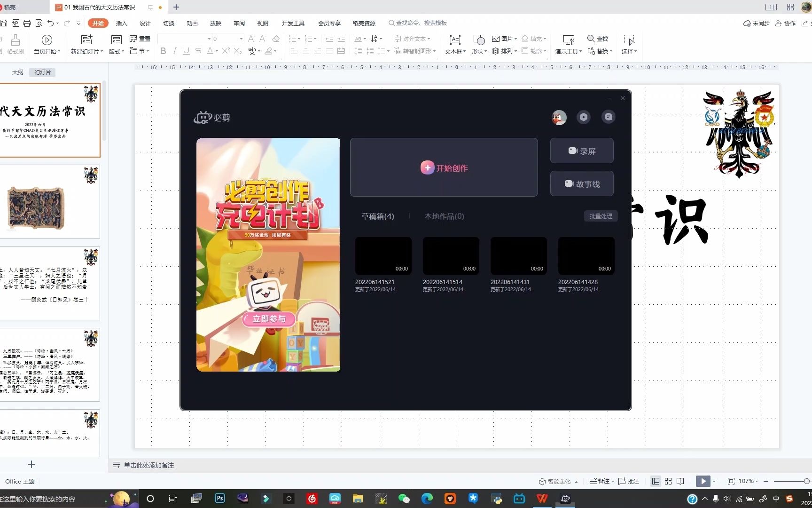This screenshot has height=508, width=812.
Task: Click the save icon in quick access toolbar
Action: (x=4, y=23)
